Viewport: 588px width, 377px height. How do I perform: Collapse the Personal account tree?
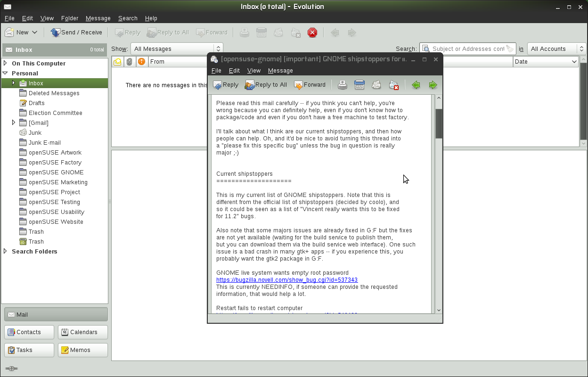click(x=5, y=73)
